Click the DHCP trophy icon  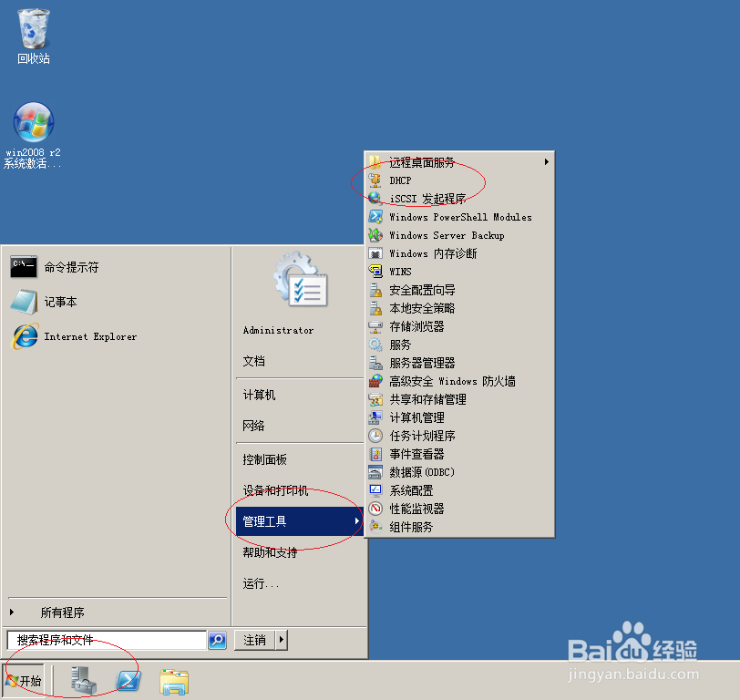[375, 180]
